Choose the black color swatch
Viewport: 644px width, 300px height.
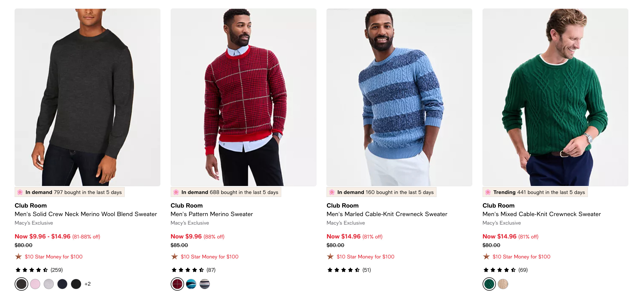(76, 284)
